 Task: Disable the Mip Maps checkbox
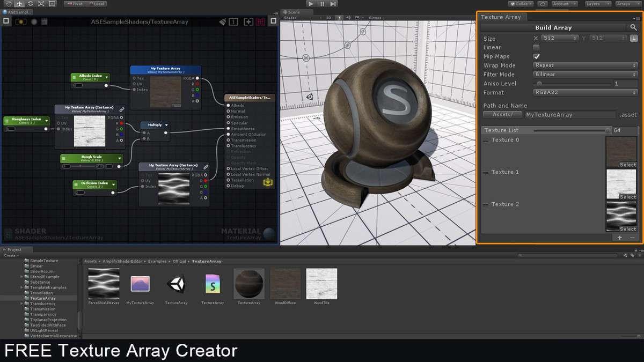pyautogui.click(x=536, y=56)
